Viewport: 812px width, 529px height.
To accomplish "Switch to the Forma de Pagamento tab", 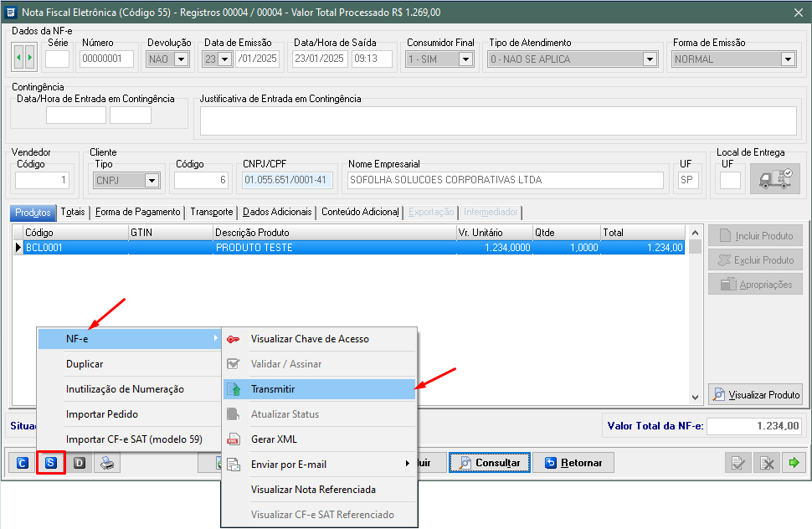I will [x=137, y=212].
